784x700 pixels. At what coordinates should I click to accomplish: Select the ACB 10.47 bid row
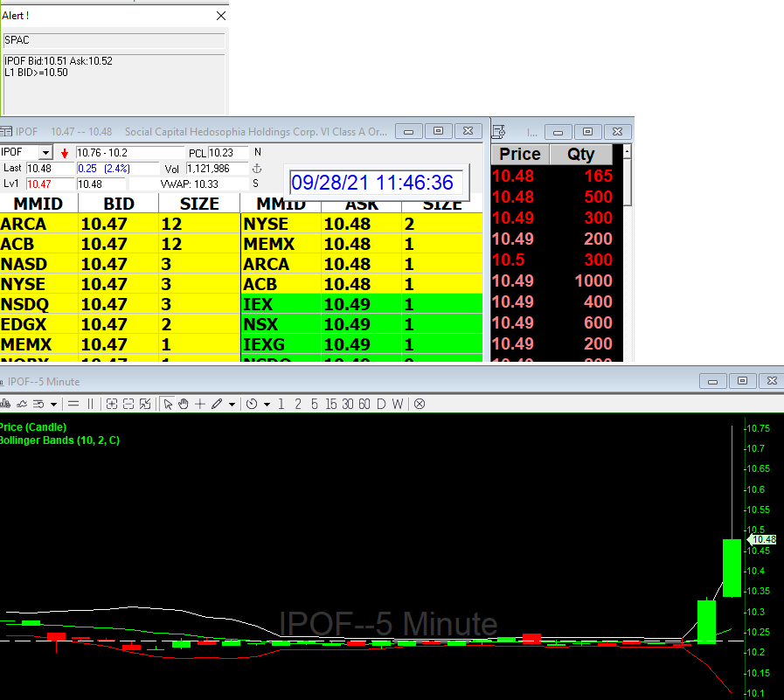coord(120,244)
